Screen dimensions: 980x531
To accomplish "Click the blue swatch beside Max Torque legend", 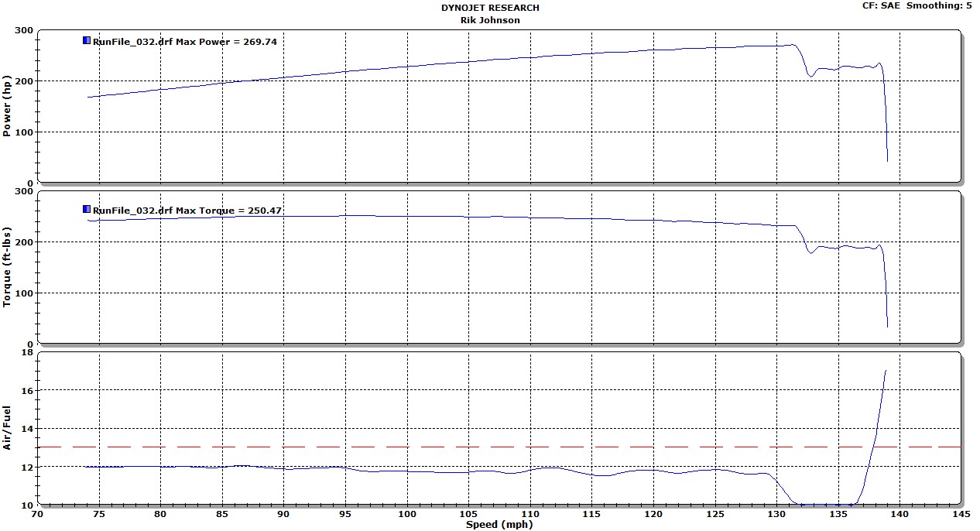I will [87, 209].
